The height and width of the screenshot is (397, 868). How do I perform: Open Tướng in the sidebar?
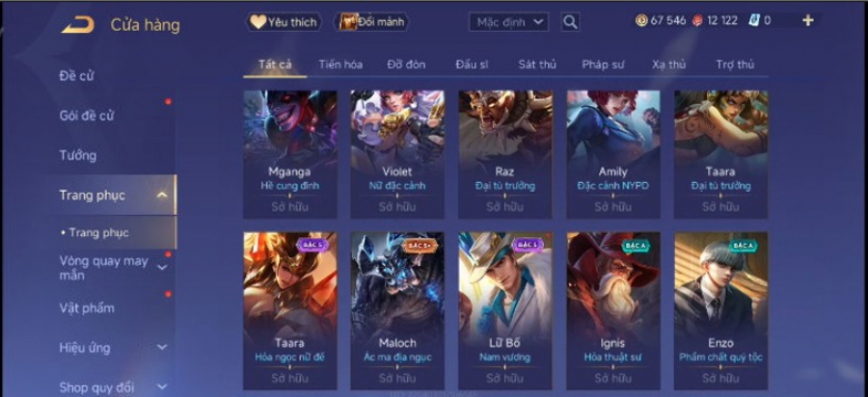78,155
